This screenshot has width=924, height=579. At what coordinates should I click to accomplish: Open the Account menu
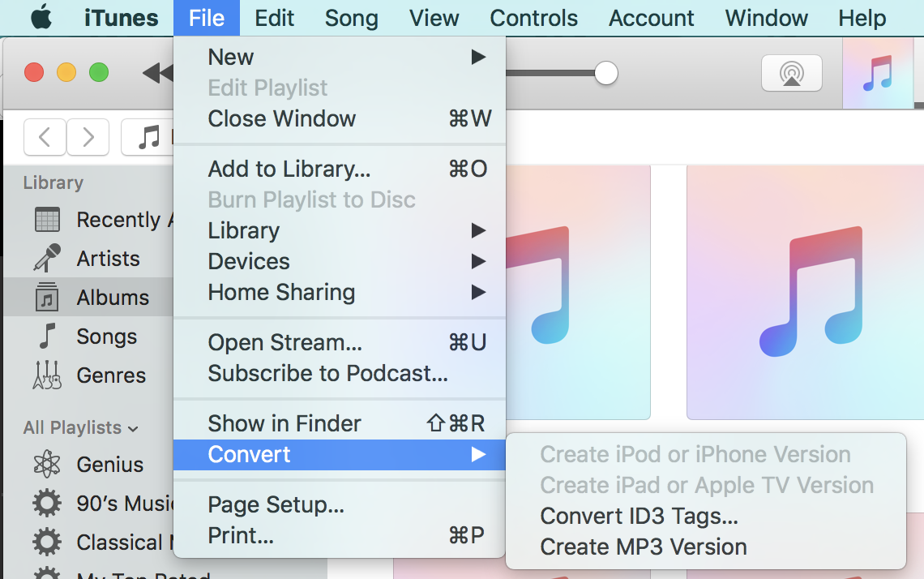pyautogui.click(x=651, y=18)
